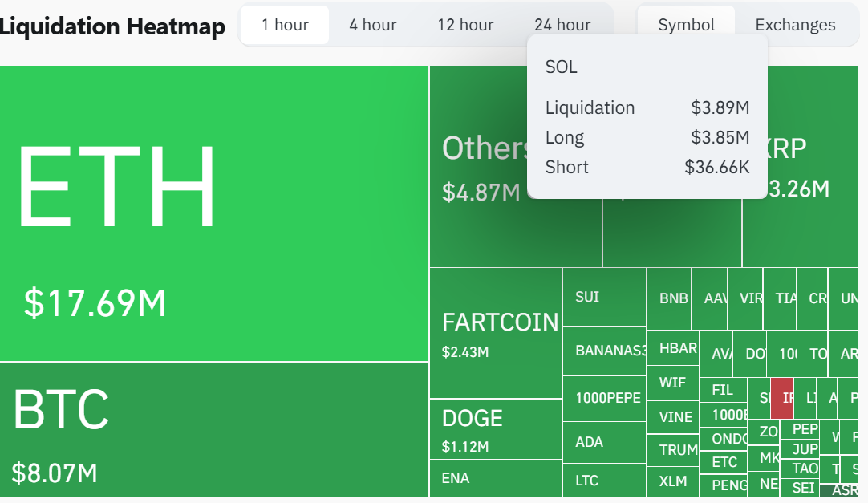868x503 pixels.
Task: Click the Short $36.66K value in tooltip
Action: (x=717, y=167)
